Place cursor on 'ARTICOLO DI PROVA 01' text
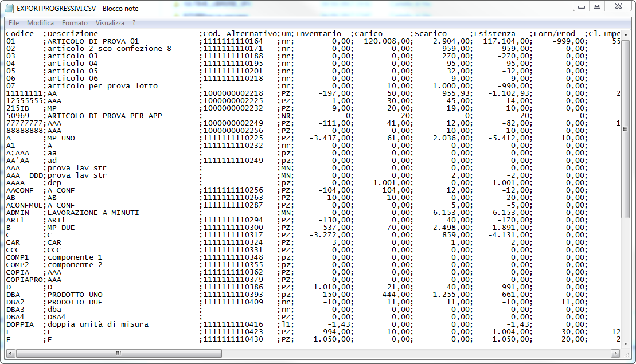The width and height of the screenshot is (636, 364). click(x=93, y=41)
